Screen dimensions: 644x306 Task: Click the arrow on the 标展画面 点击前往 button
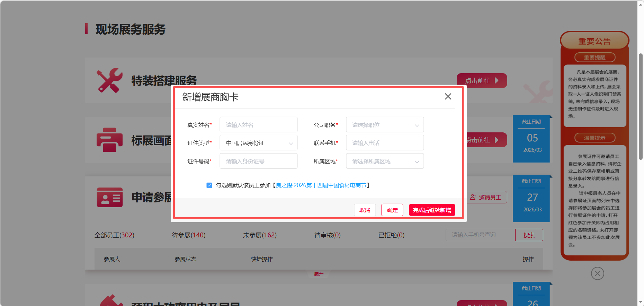click(497, 140)
